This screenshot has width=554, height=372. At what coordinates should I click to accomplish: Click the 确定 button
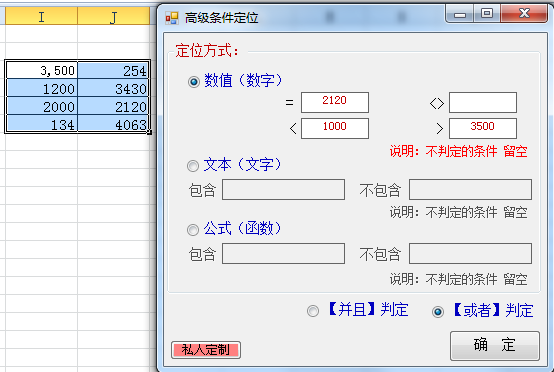tap(495, 346)
